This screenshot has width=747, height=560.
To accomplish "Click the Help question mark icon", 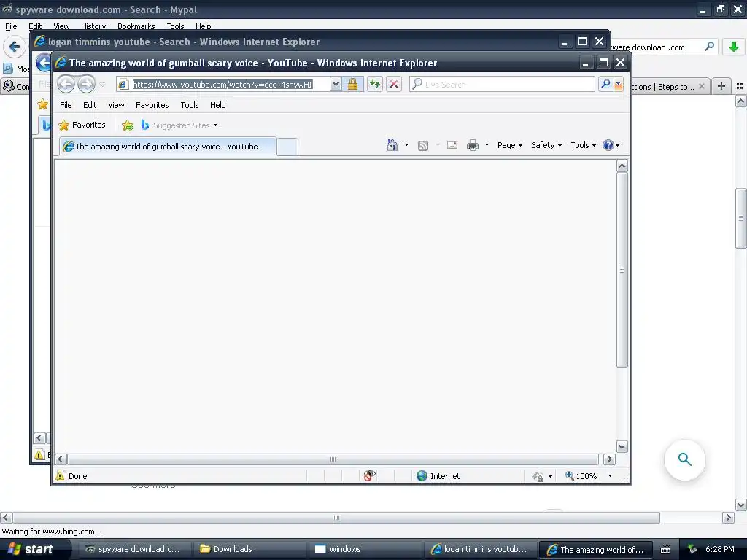I will click(608, 145).
